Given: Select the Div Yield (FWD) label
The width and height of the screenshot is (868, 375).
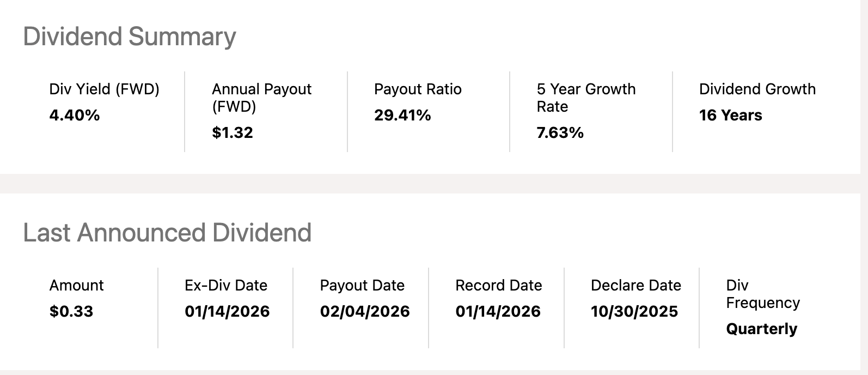Looking at the screenshot, I should tap(104, 89).
